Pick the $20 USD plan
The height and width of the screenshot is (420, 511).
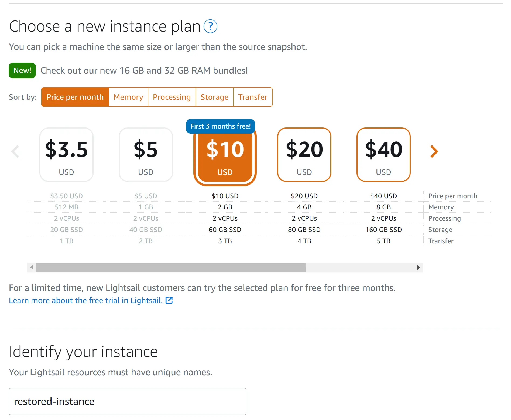click(x=304, y=155)
